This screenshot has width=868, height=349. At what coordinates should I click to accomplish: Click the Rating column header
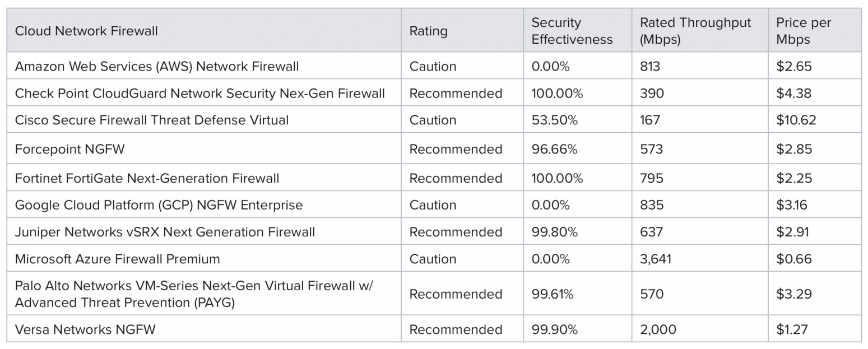(x=428, y=31)
